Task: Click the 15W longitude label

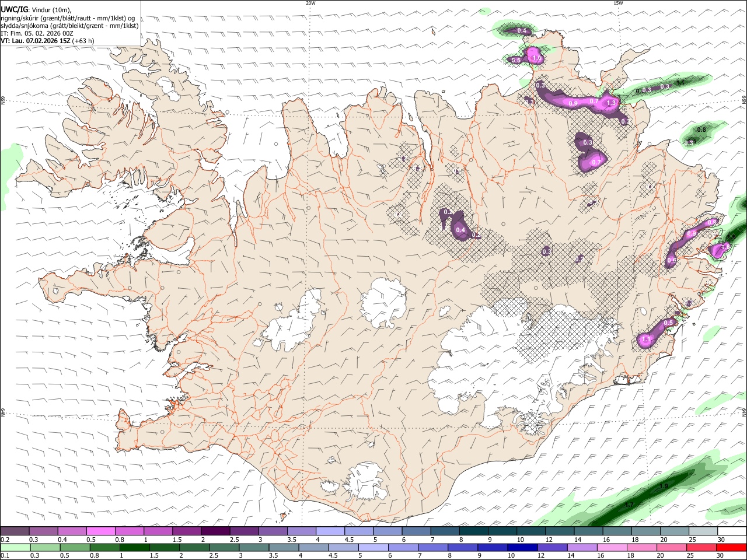Action: pyautogui.click(x=618, y=3)
